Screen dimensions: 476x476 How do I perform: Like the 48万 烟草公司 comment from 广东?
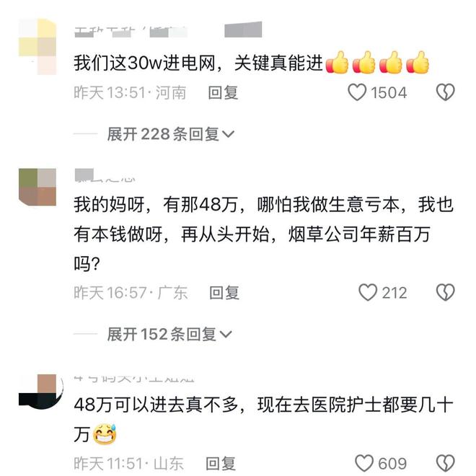tap(368, 292)
